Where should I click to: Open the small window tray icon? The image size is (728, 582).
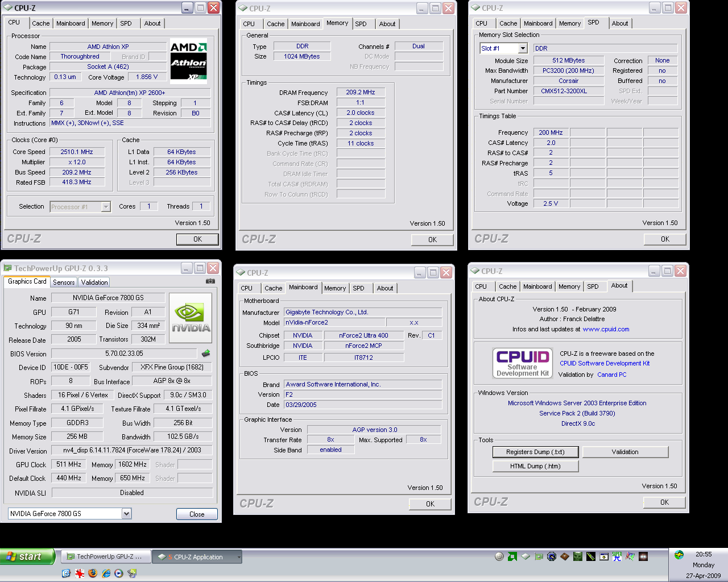[604, 556]
